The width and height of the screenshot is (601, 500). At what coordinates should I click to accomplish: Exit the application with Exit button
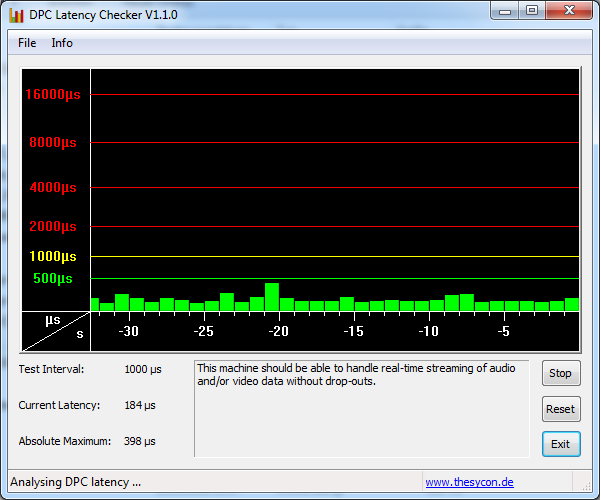[561, 444]
